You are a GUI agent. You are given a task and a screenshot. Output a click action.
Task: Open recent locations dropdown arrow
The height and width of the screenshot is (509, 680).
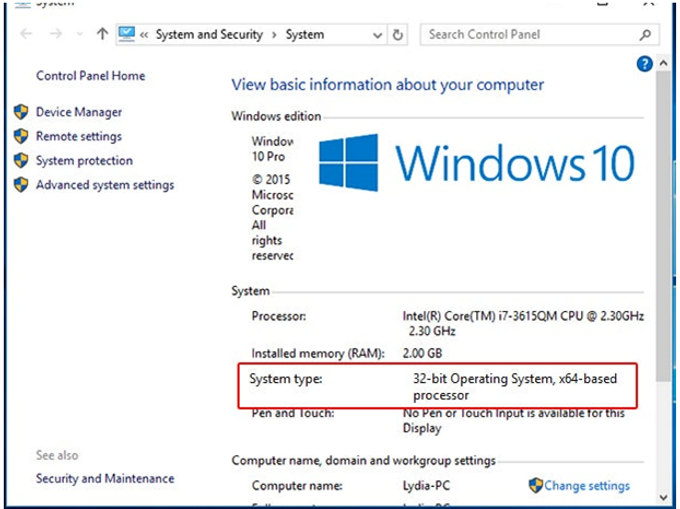coord(79,34)
